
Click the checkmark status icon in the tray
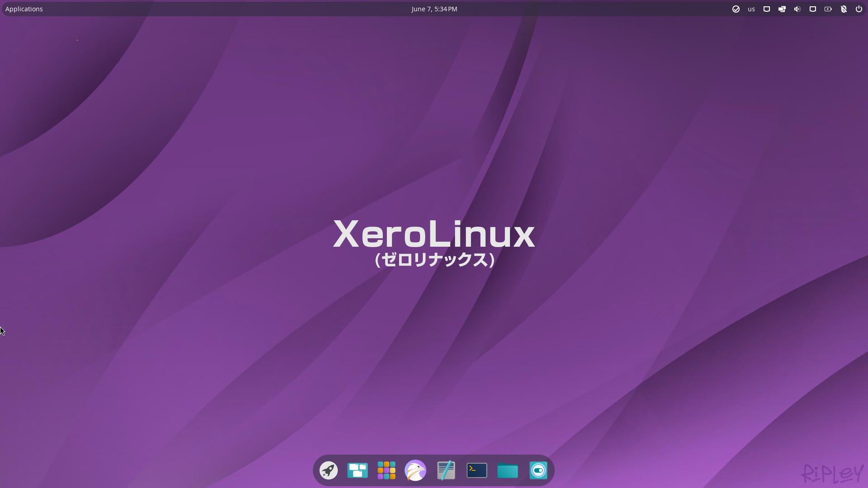[736, 9]
